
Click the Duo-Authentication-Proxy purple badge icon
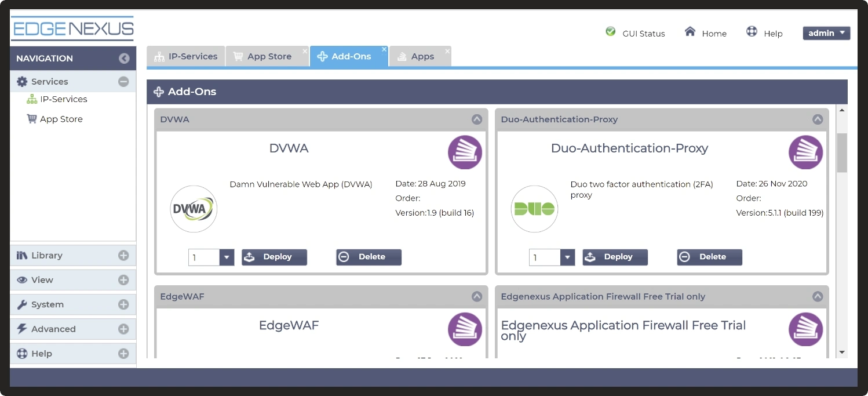(805, 152)
